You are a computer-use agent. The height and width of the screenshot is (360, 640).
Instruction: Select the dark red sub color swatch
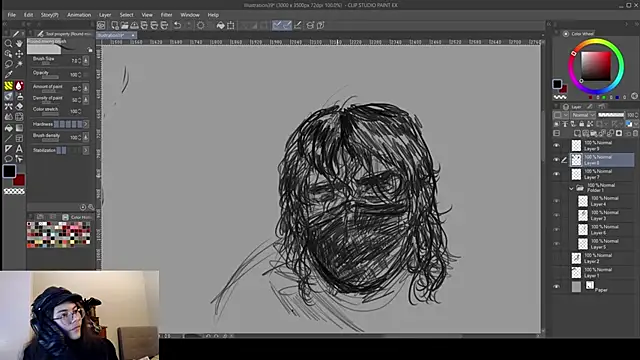[19, 180]
